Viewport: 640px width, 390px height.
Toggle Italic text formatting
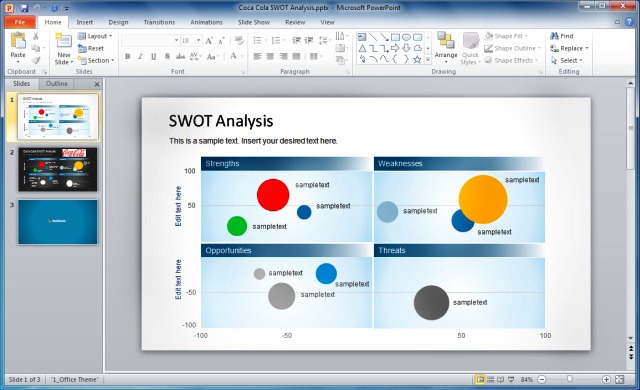[x=140, y=57]
